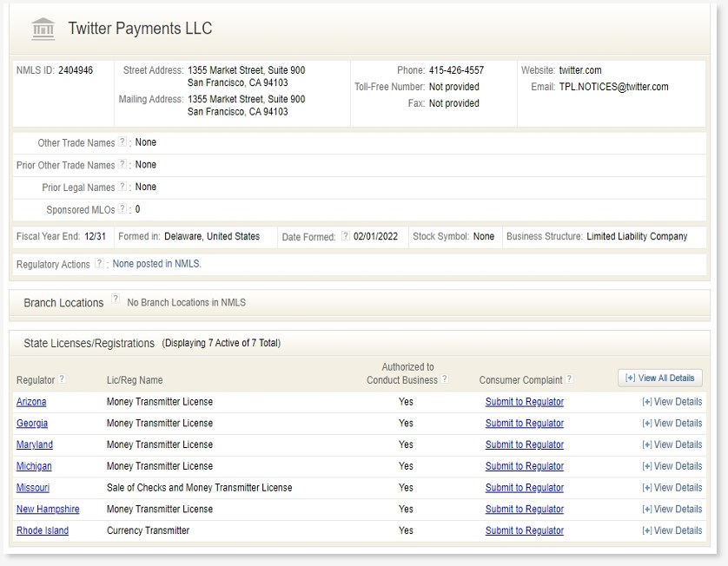This screenshot has width=728, height=566.
Task: Click help icon next to Other Trade Names
Action: [x=122, y=142]
